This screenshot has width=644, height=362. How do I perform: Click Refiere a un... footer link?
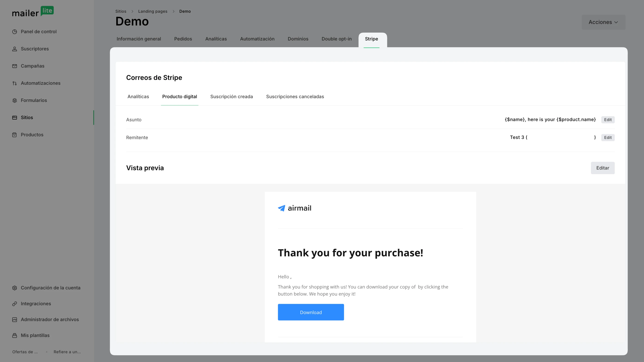pyautogui.click(x=67, y=352)
